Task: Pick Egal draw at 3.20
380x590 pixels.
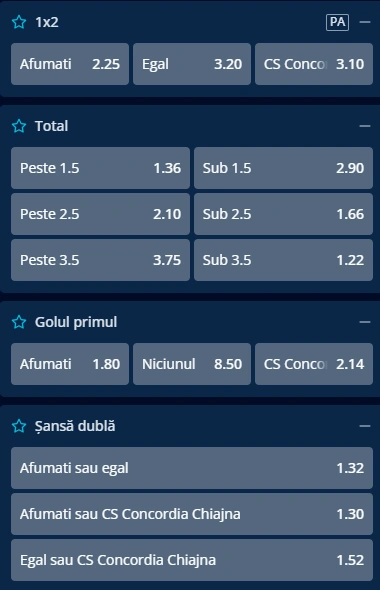Action: (192, 64)
